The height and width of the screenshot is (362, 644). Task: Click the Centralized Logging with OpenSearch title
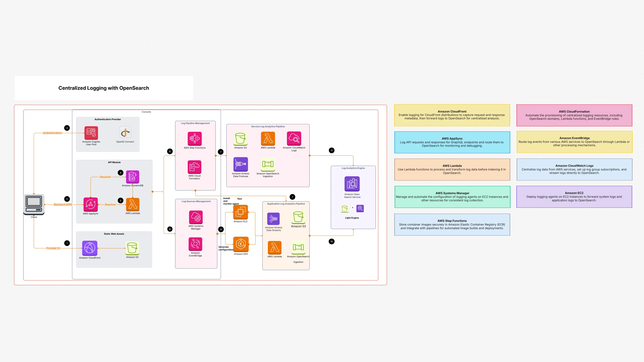point(104,88)
